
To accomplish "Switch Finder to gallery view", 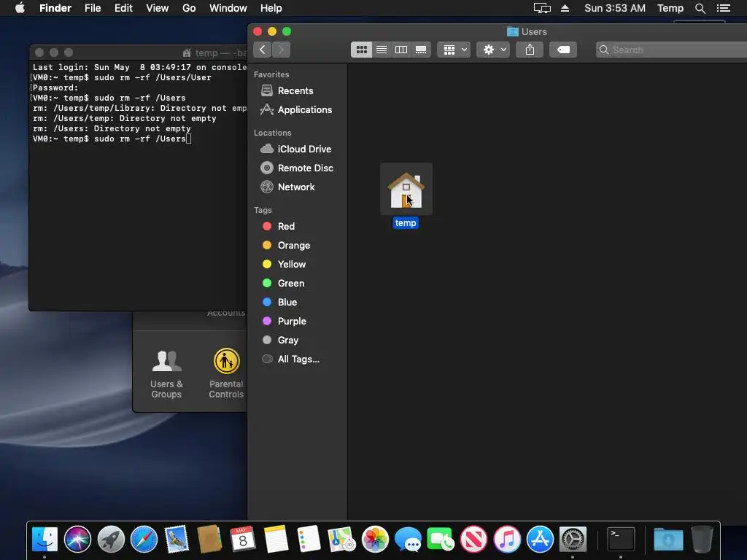I will point(421,50).
